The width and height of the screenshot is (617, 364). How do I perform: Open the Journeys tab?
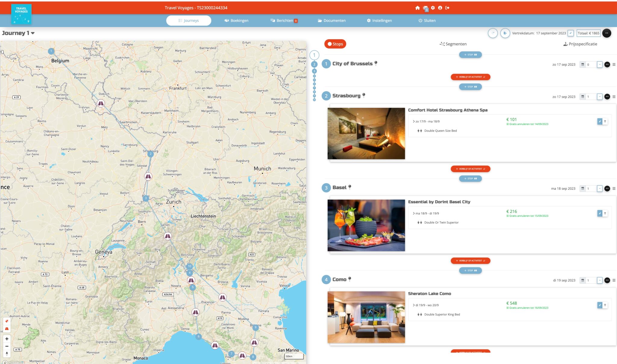(x=189, y=20)
